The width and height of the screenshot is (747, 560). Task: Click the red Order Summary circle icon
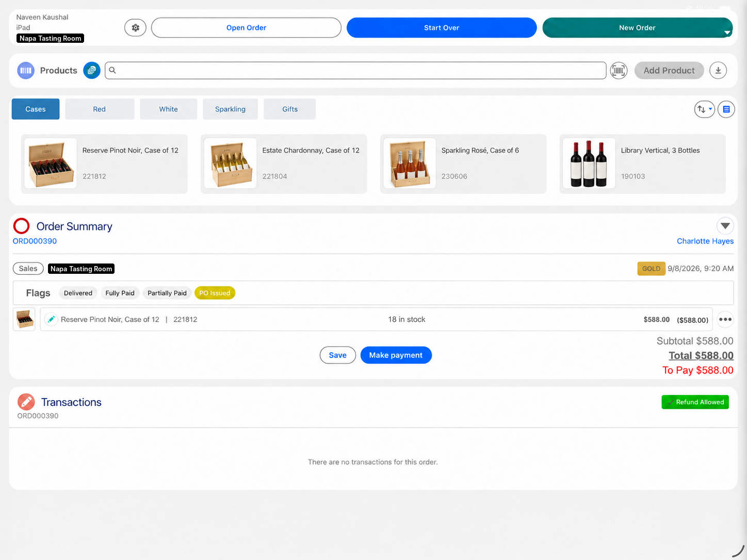[x=21, y=226]
